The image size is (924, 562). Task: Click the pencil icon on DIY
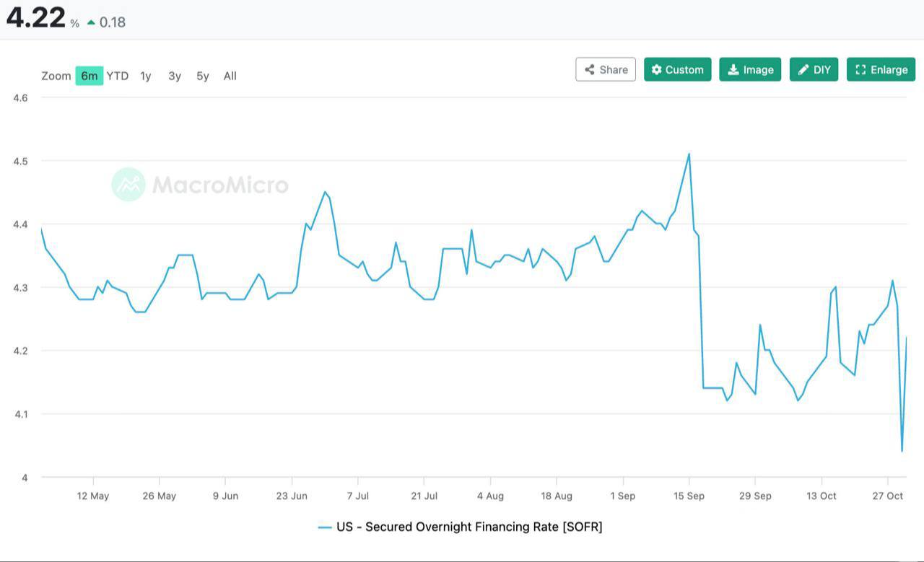point(803,69)
